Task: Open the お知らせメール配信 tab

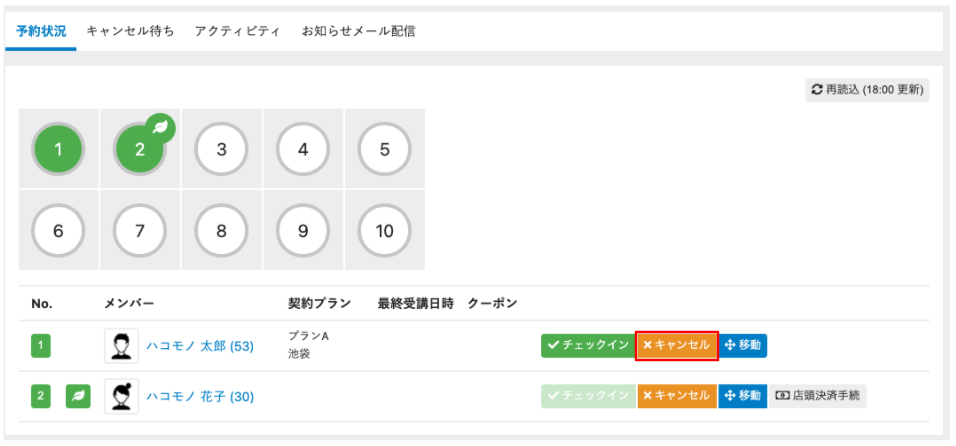Action: [x=358, y=31]
